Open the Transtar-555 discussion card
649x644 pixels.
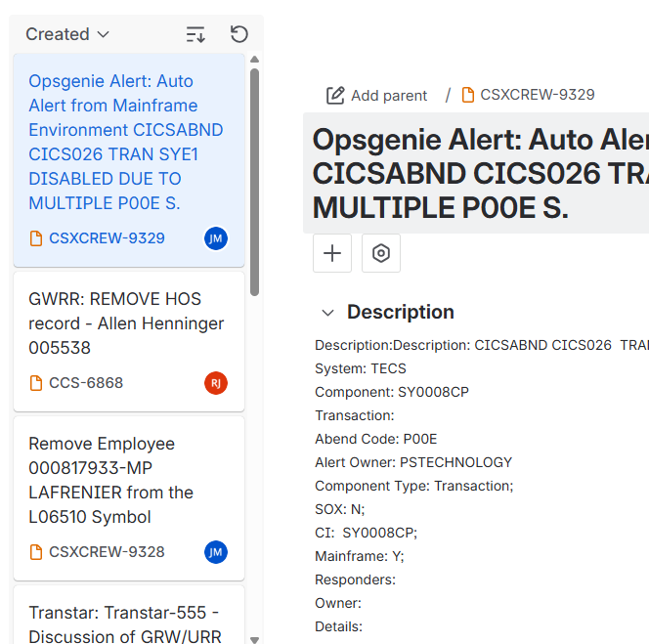[x=124, y=623]
